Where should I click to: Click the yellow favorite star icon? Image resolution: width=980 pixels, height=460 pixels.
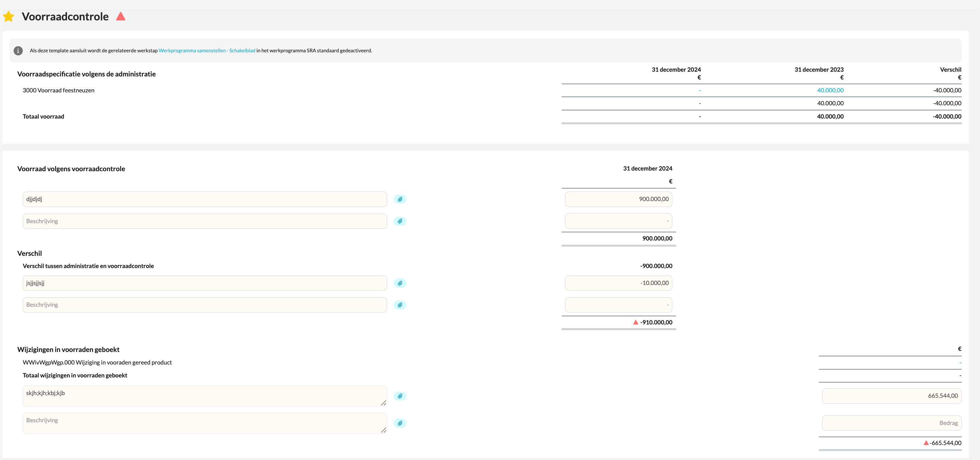pyautogui.click(x=9, y=17)
